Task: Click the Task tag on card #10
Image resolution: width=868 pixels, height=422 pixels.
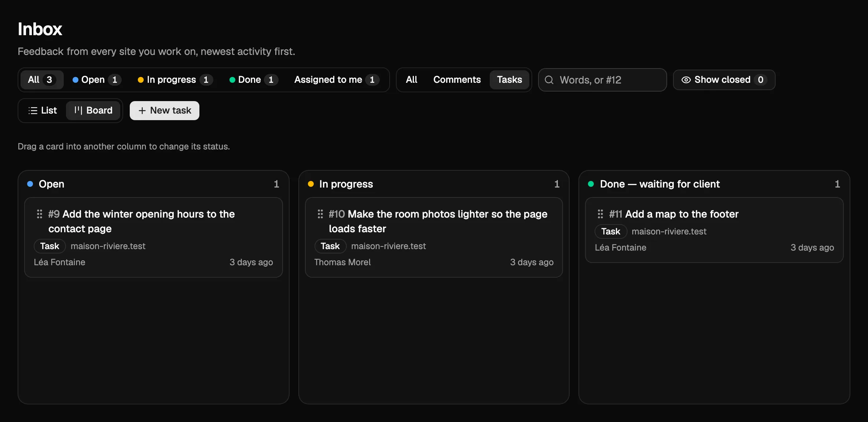Action: tap(330, 246)
